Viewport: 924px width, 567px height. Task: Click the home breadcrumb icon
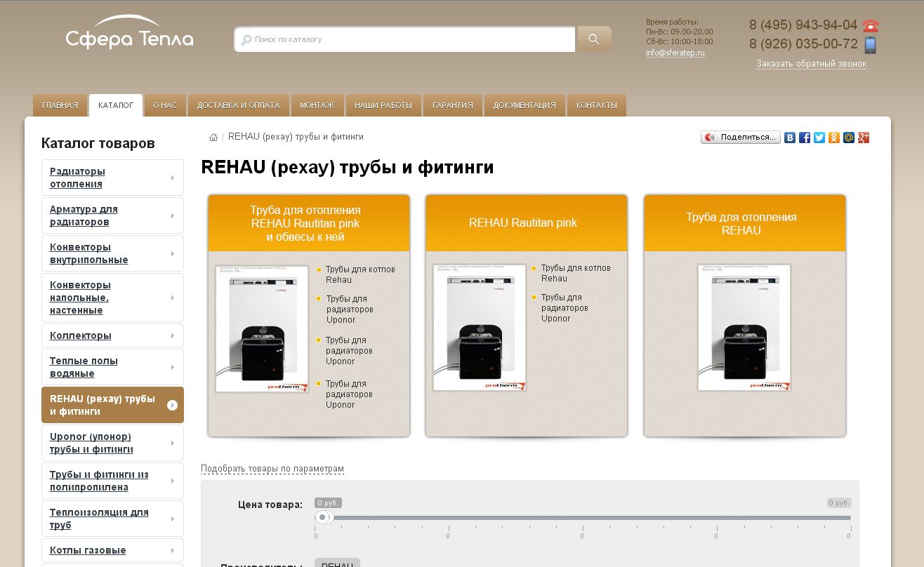pyautogui.click(x=213, y=138)
